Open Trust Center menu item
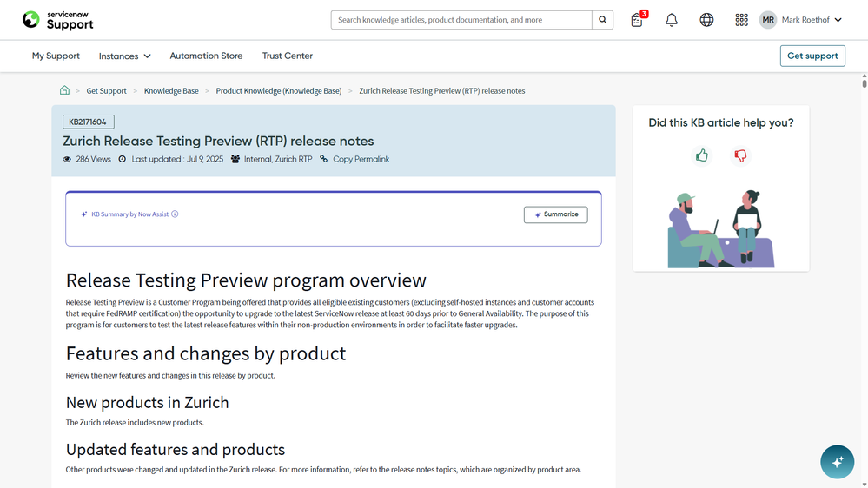This screenshot has width=868, height=488. [x=288, y=56]
